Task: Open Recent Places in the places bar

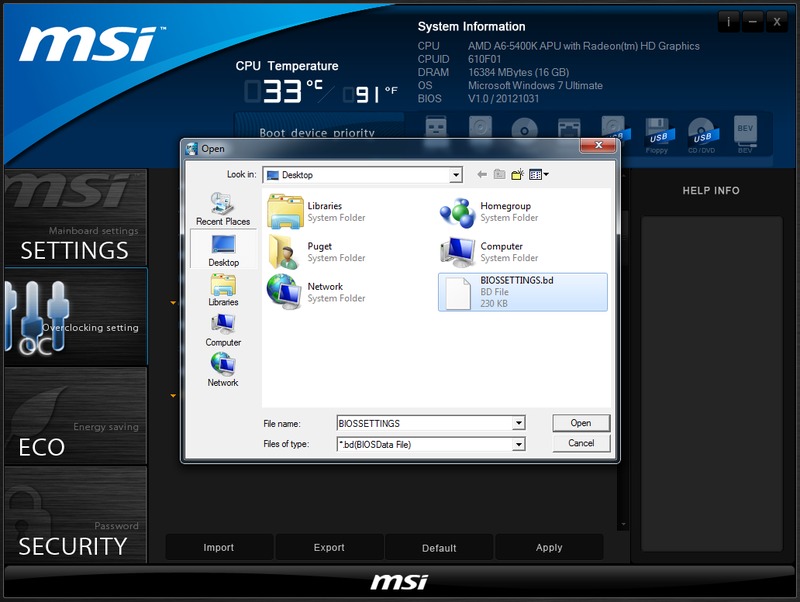Action: coord(223,208)
